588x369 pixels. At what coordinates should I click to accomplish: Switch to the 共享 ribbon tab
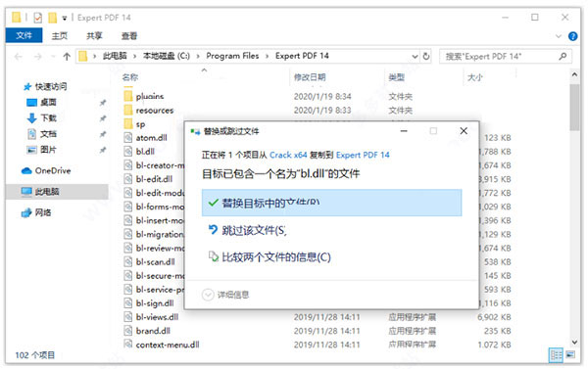94,35
